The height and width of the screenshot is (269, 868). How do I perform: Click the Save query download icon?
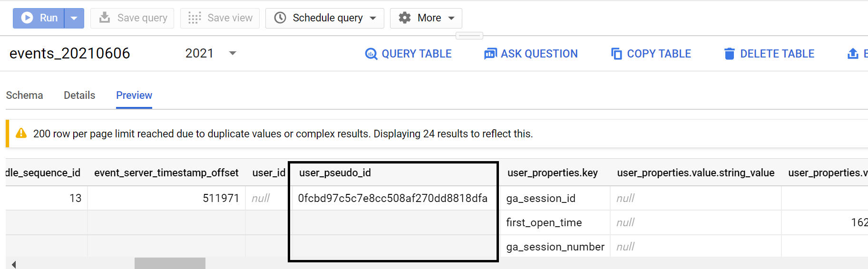(105, 18)
